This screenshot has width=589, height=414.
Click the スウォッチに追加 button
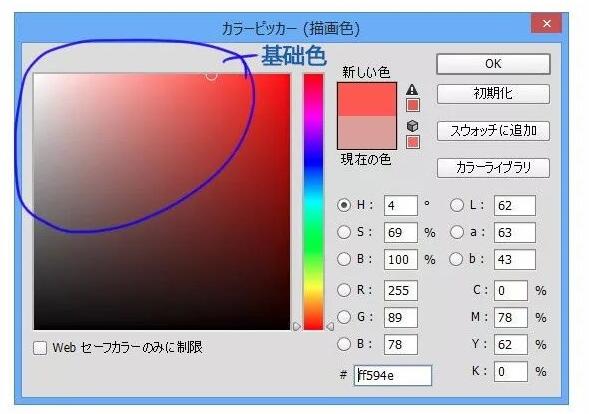493,131
